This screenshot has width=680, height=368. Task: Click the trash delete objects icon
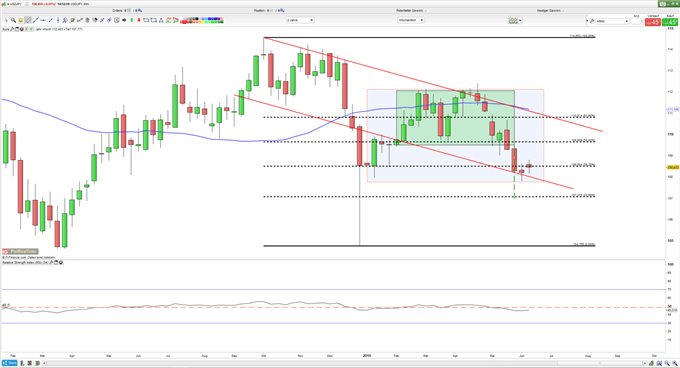click(x=87, y=20)
